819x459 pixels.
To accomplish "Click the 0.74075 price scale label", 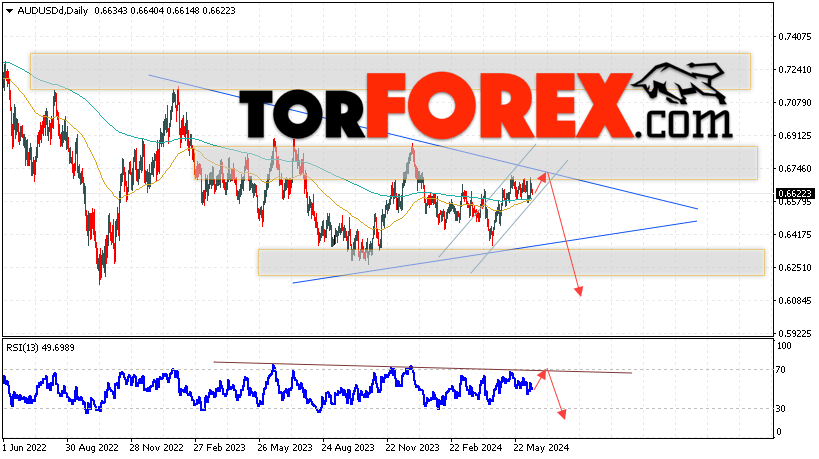I will [x=794, y=37].
